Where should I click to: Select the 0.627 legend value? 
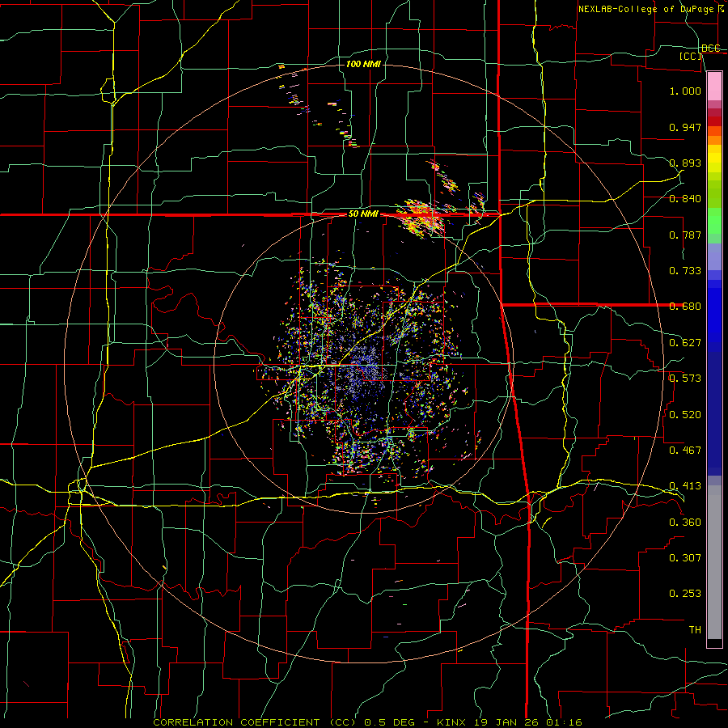[x=685, y=343]
